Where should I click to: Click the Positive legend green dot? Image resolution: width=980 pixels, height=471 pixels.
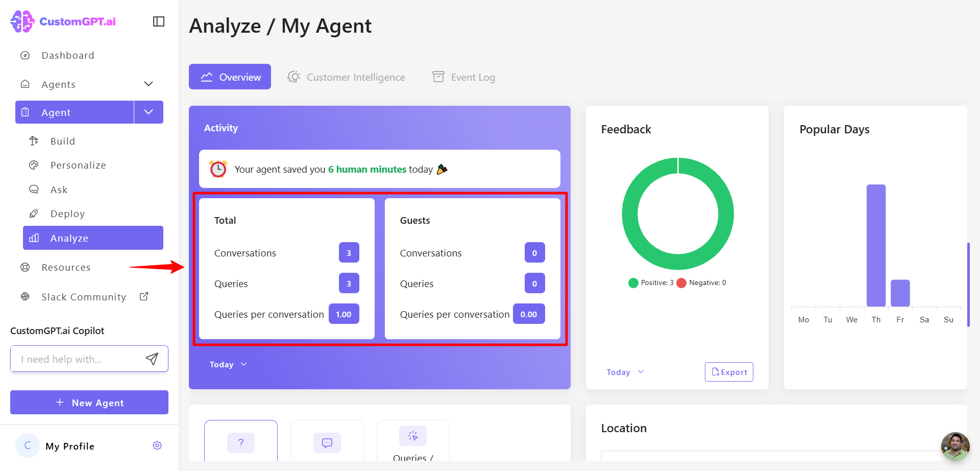[633, 282]
